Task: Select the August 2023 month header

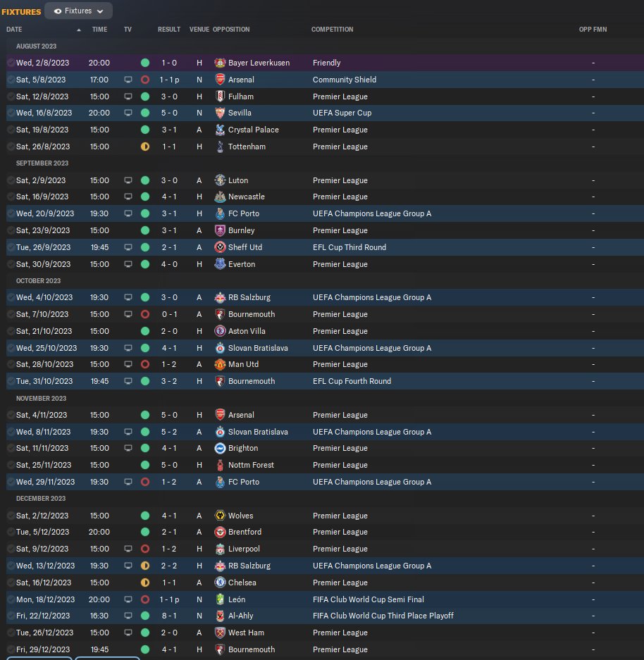Action: click(x=36, y=46)
